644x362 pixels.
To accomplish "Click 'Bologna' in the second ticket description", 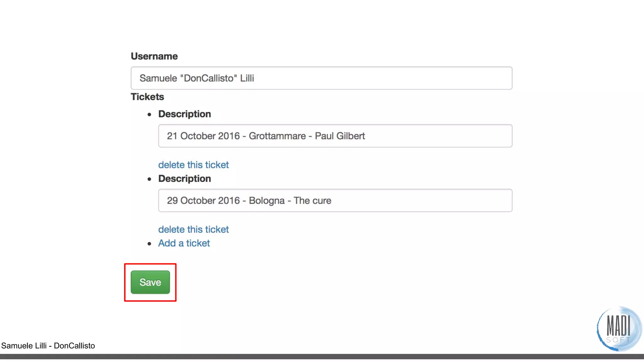I will coord(267,200).
